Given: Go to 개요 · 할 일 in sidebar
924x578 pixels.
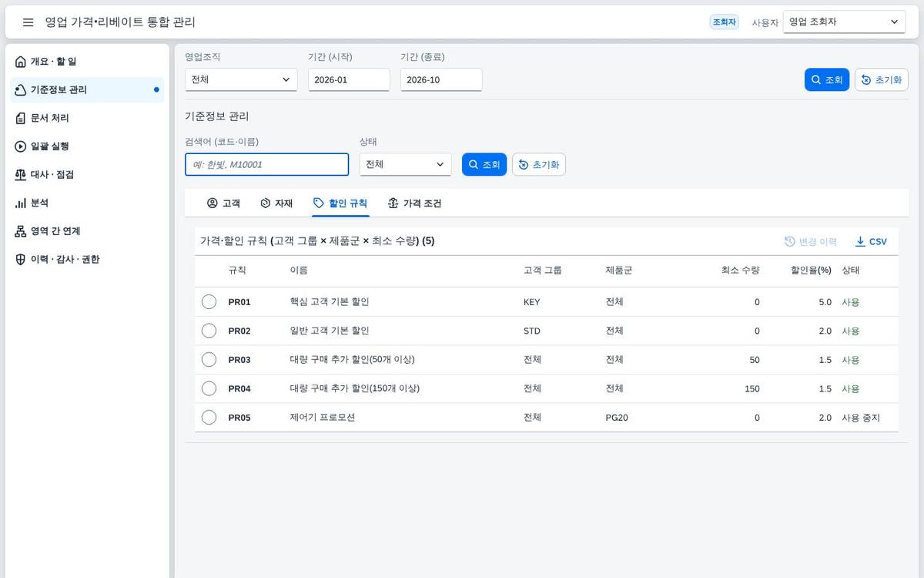Looking at the screenshot, I should coord(88,62).
